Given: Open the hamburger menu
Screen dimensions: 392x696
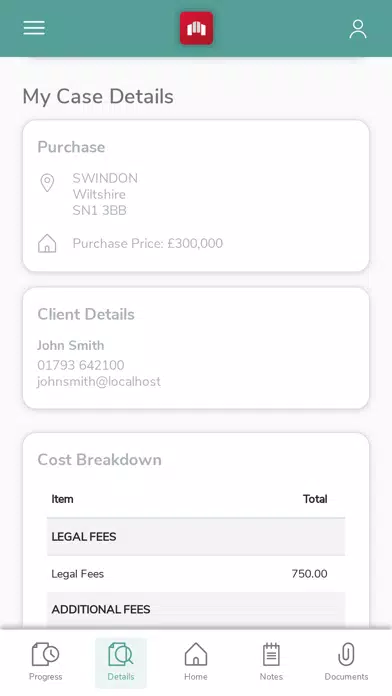Looking at the screenshot, I should click(x=34, y=28).
